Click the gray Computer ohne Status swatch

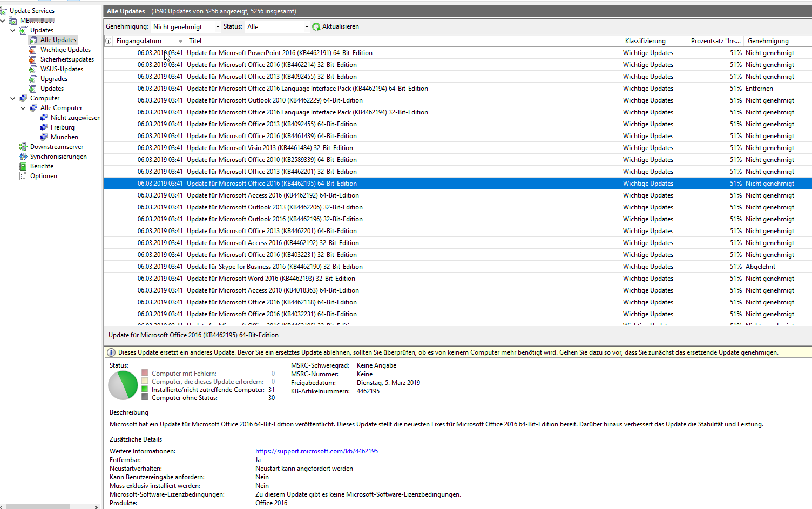[x=145, y=397]
